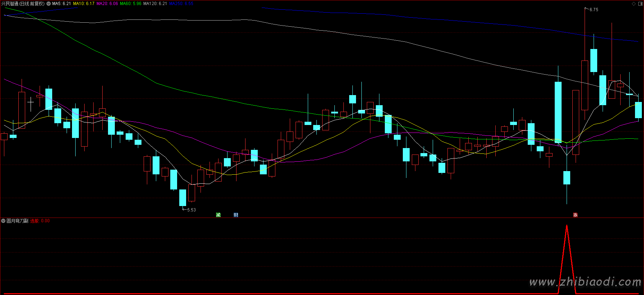The width and height of the screenshot is (644, 295).
Task: Select the yellow MA10 label
Action: tap(84, 4)
